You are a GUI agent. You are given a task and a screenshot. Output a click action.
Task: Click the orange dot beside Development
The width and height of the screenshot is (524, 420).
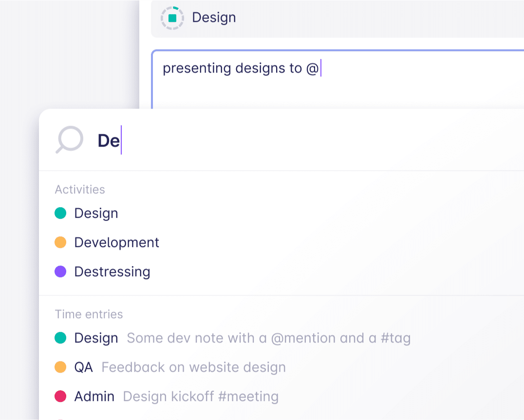pos(60,243)
